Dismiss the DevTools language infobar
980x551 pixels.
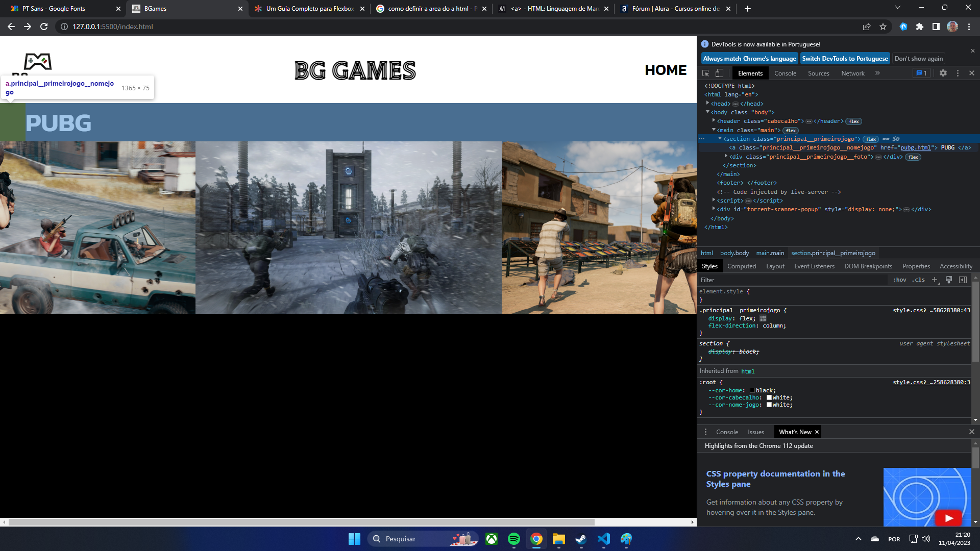(973, 51)
